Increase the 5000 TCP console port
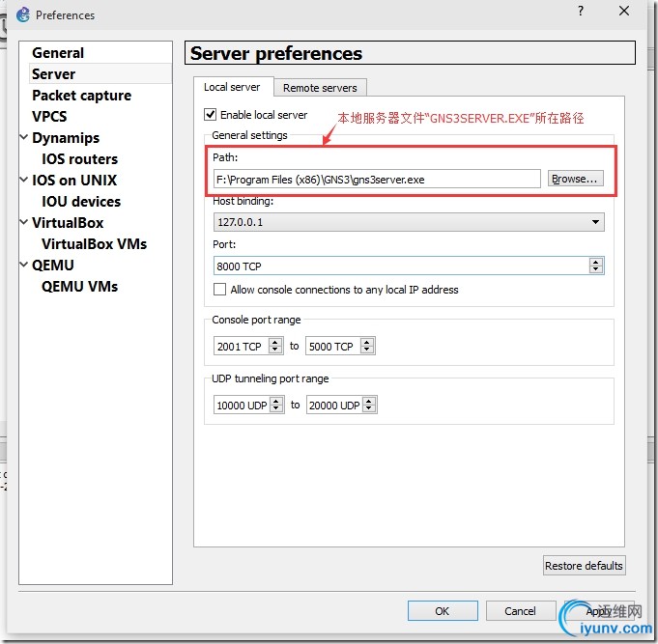Image resolution: width=658 pixels, height=644 pixels. click(x=367, y=342)
